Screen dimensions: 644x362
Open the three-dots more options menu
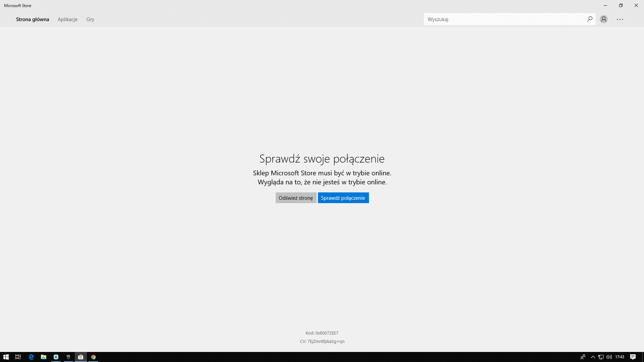pos(620,19)
